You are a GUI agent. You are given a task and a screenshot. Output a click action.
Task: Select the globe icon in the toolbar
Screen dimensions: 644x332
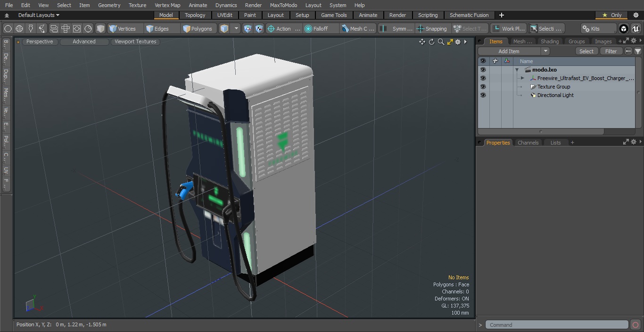pyautogui.click(x=19, y=29)
